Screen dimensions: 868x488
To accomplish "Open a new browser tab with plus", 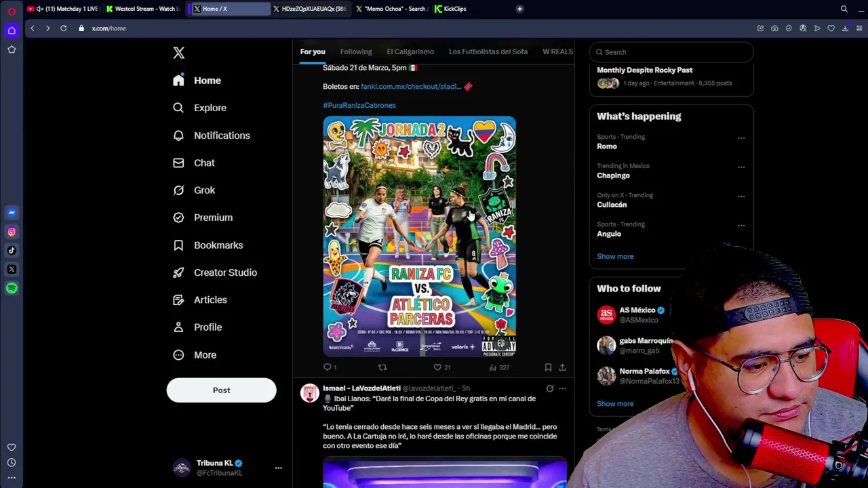I will 519,9.
